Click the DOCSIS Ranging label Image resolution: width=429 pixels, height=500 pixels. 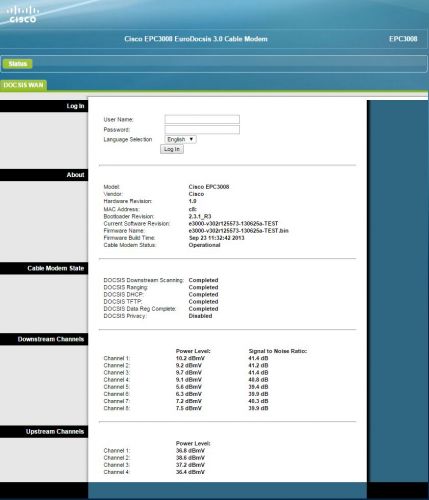pyautogui.click(x=126, y=287)
